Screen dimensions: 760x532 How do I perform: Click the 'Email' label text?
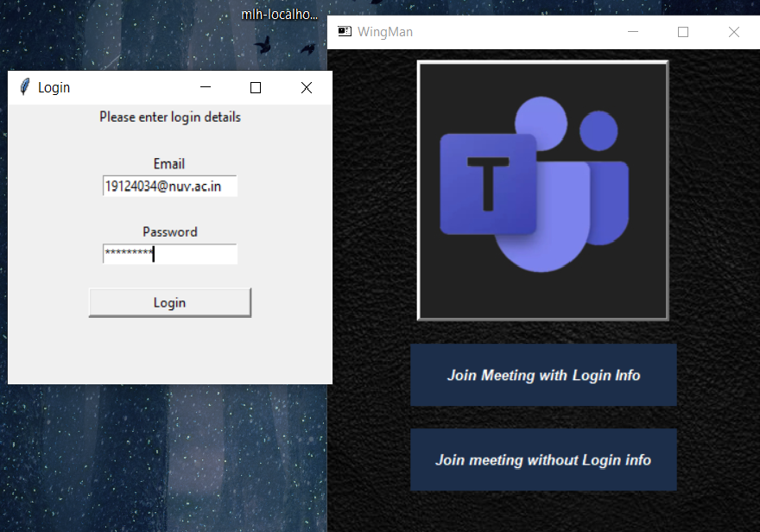(x=169, y=164)
